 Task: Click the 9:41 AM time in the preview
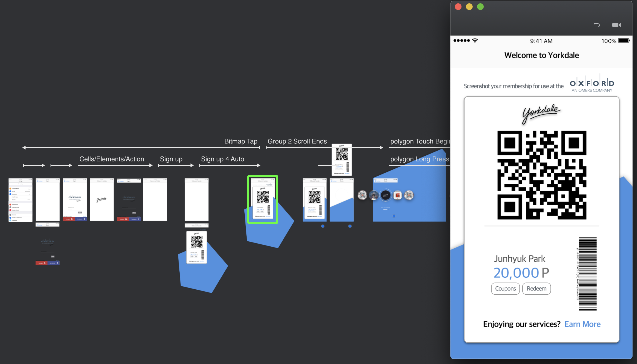click(x=541, y=41)
